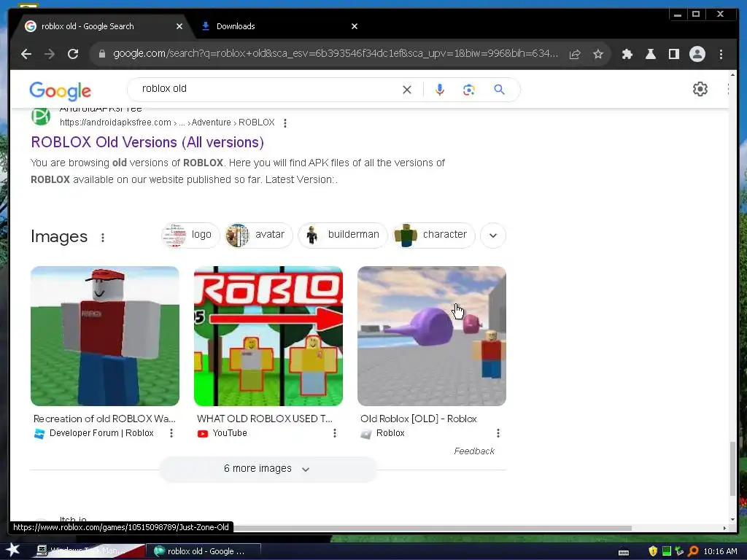Open the Extensions puzzle icon
The width and height of the screenshot is (747, 560).
[x=627, y=54]
